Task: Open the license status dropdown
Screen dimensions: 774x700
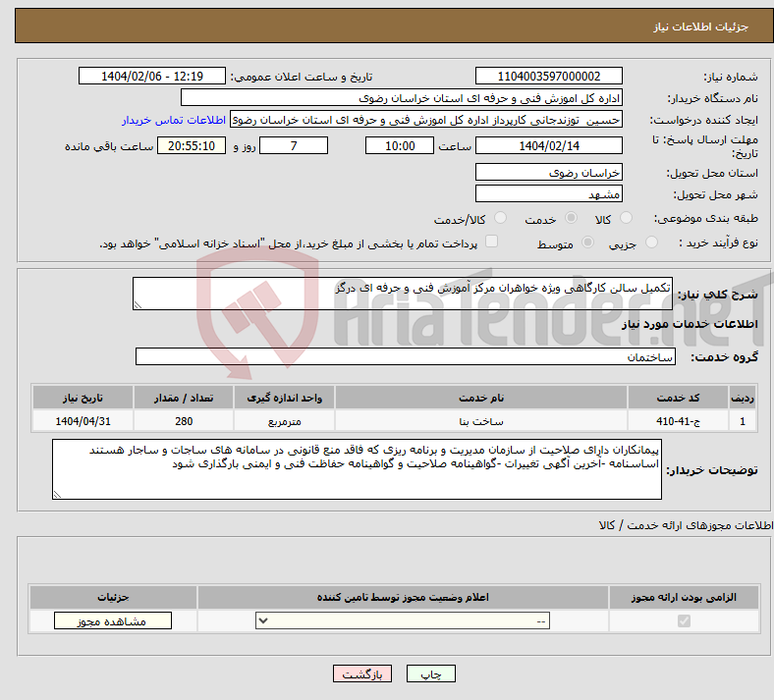Action: tap(403, 620)
